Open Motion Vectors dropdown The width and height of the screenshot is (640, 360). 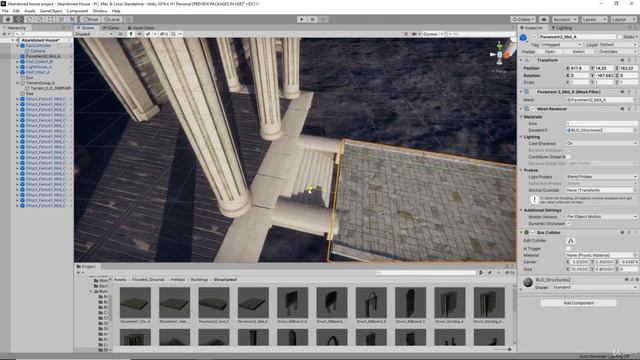[602, 217]
